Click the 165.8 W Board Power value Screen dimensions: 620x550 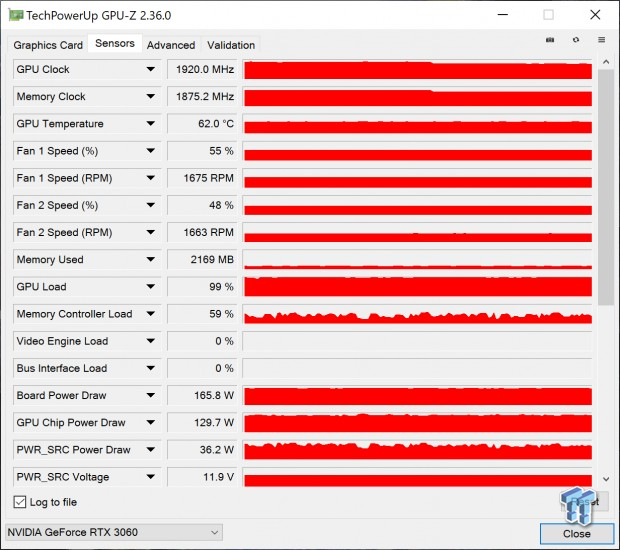(x=202, y=395)
